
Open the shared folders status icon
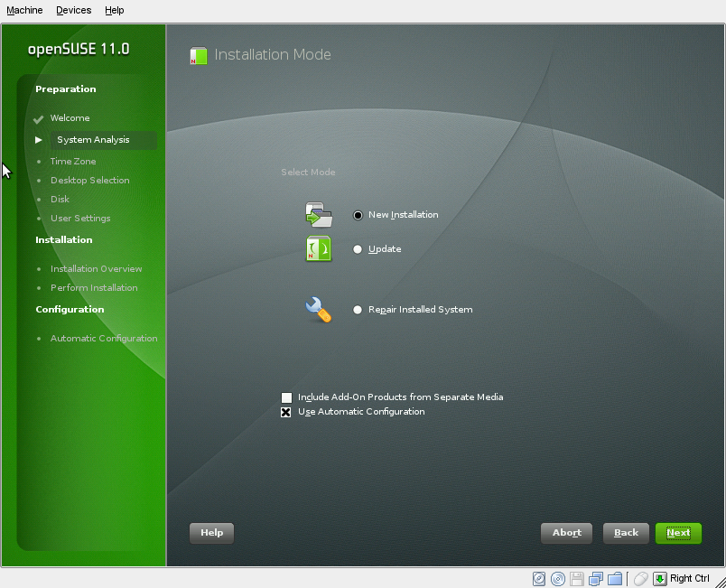click(x=616, y=578)
